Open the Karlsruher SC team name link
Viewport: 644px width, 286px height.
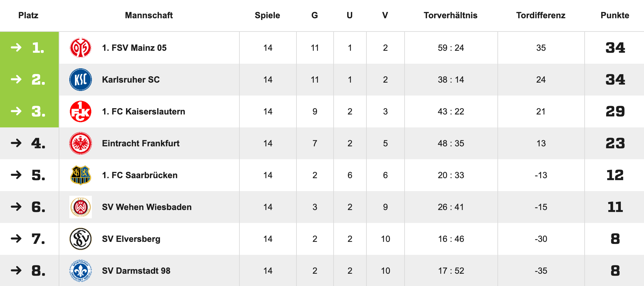click(131, 80)
